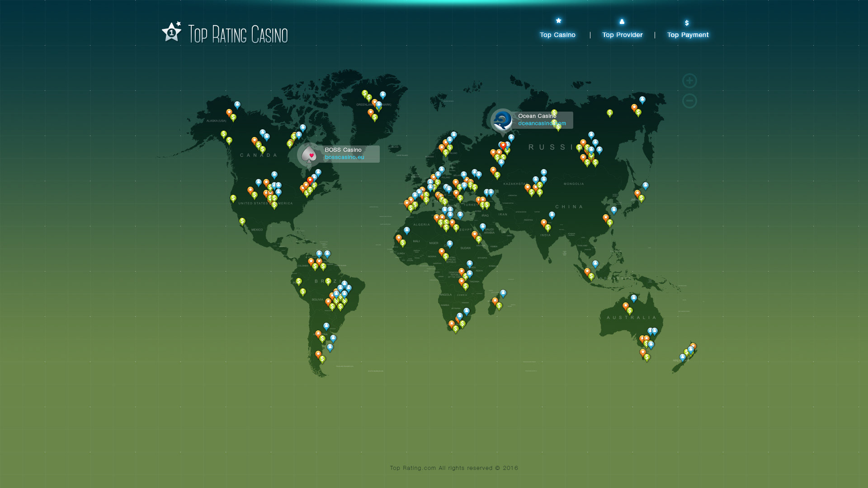Viewport: 868px width, 488px height.
Task: Click the Ocean Casino dolphin icon
Action: pos(502,121)
